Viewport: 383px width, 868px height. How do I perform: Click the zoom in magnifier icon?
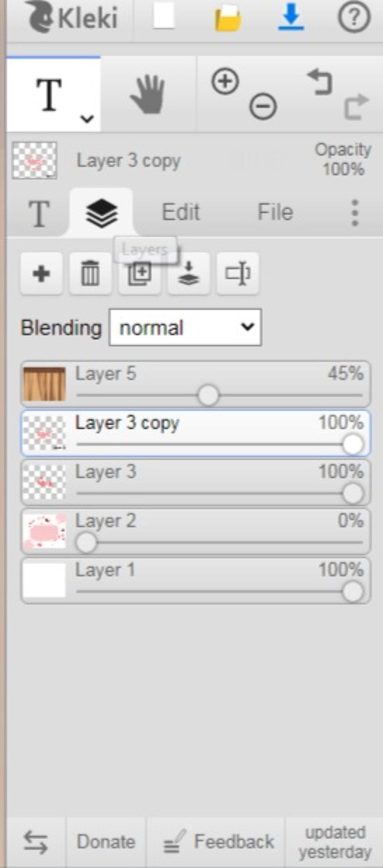(225, 81)
